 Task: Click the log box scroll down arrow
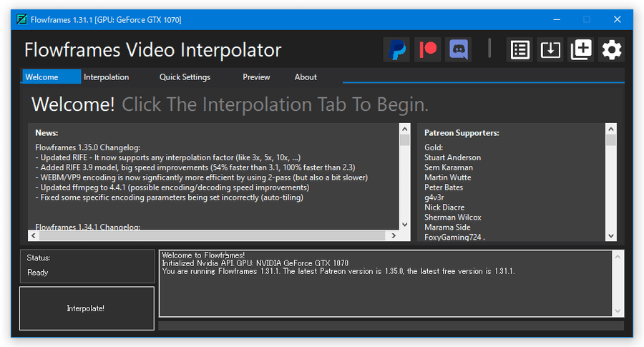pyautogui.click(x=618, y=311)
